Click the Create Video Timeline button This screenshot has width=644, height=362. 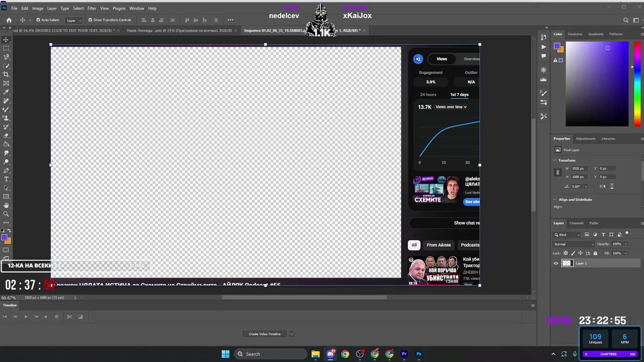pyautogui.click(x=265, y=334)
